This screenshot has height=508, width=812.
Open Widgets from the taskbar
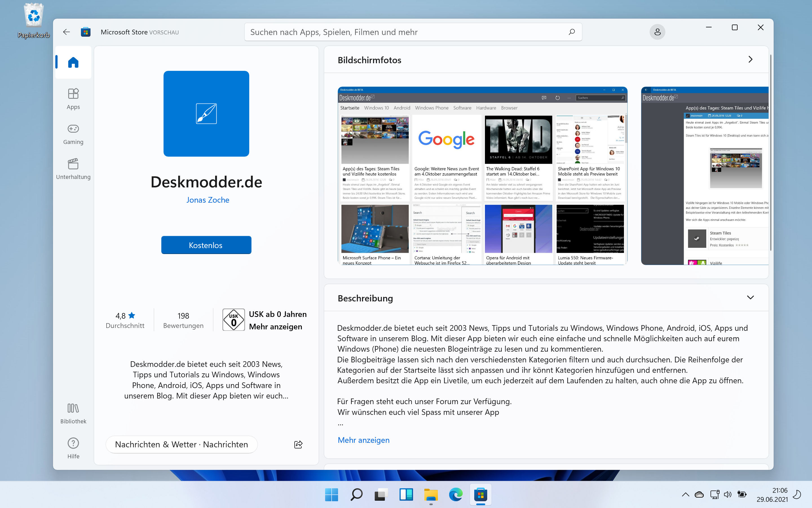coord(406,494)
